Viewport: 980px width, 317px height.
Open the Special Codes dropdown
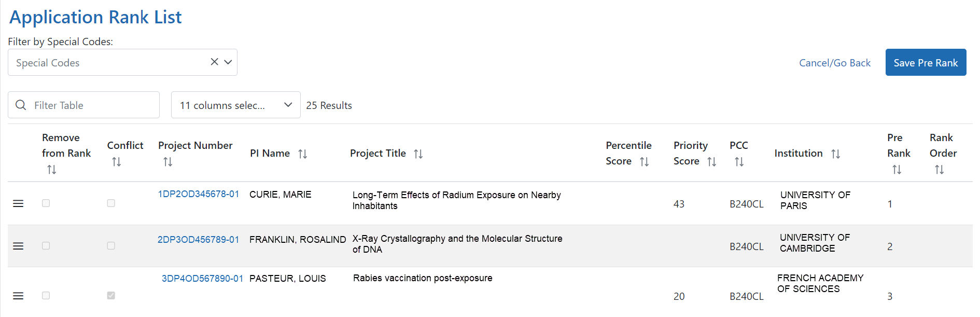[228, 62]
